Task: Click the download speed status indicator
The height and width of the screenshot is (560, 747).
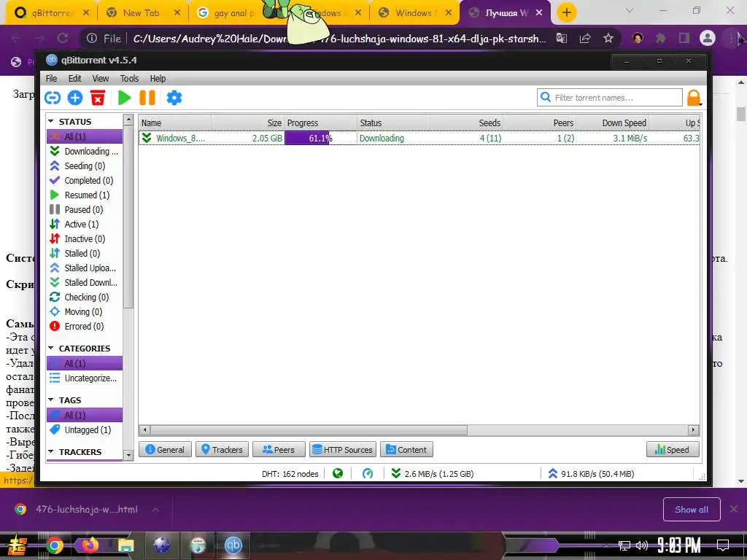Action: (x=432, y=474)
